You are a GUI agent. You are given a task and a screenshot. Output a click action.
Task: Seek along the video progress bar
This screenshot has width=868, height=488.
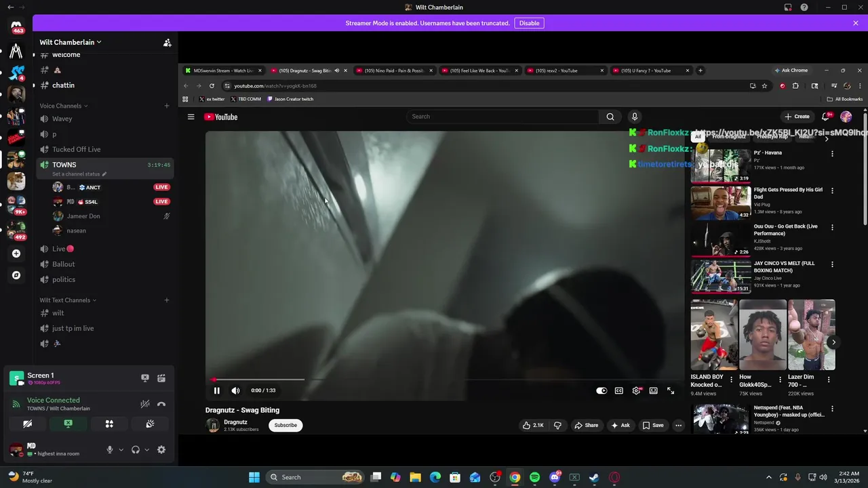[x=445, y=380]
